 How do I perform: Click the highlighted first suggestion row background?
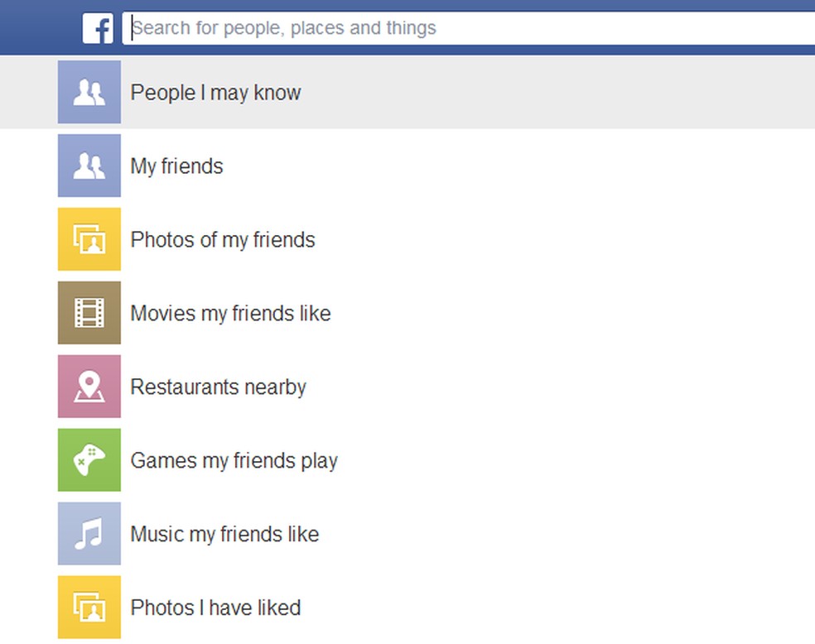click(x=538, y=93)
